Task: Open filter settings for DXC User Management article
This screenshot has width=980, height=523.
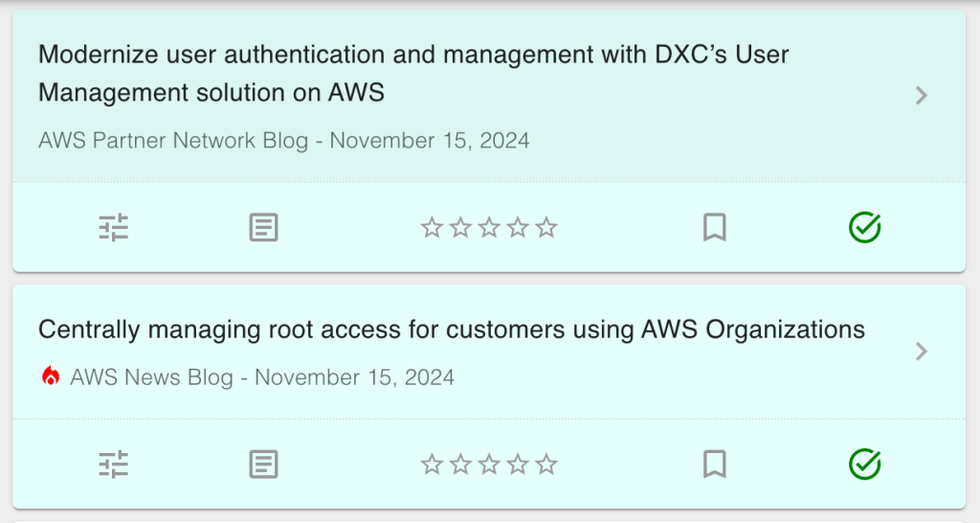Action: [x=114, y=228]
